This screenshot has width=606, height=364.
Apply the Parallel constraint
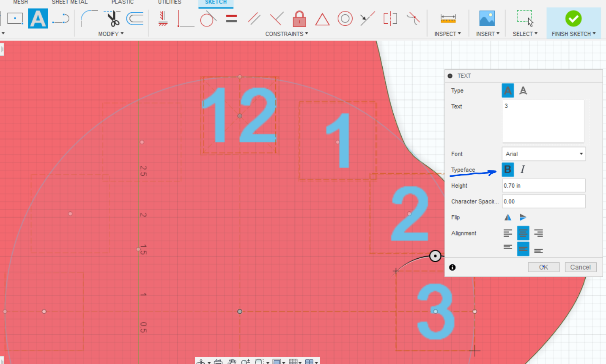(x=254, y=18)
